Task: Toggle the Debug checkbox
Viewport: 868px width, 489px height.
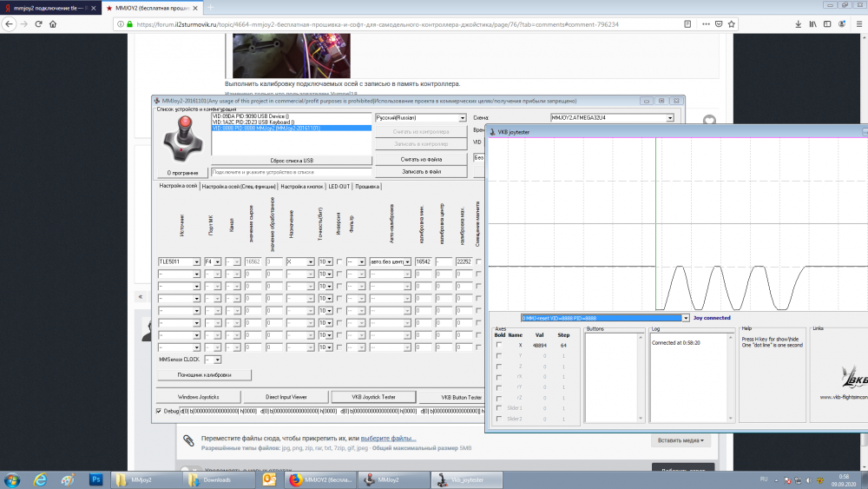Action: coord(159,411)
